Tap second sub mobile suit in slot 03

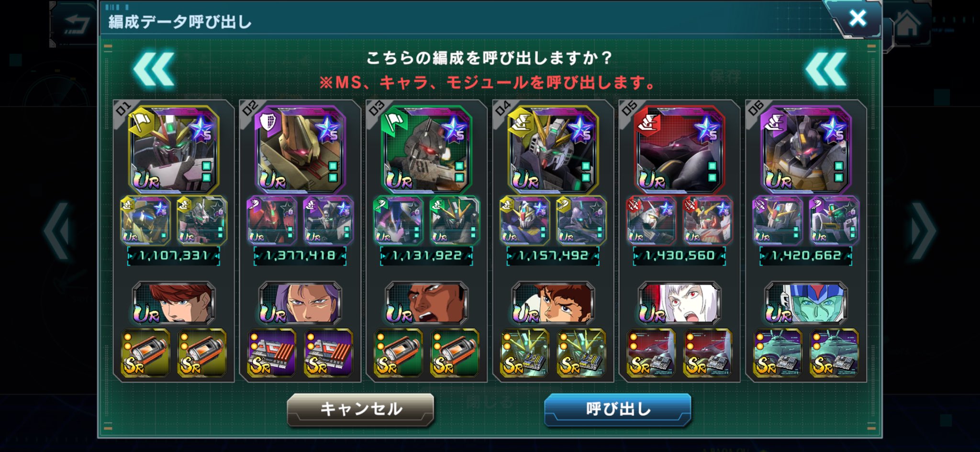coord(455,220)
